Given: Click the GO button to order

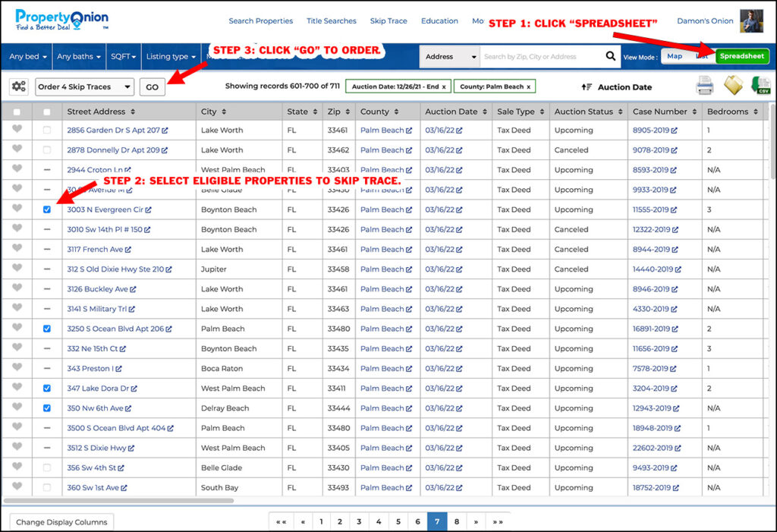Looking at the screenshot, I should coord(152,87).
